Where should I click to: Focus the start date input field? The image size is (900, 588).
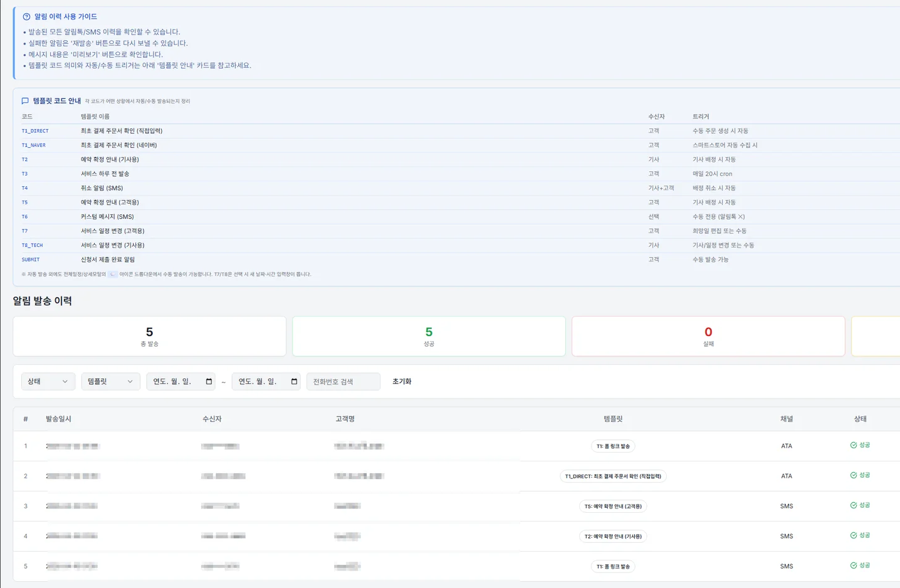(x=181, y=381)
